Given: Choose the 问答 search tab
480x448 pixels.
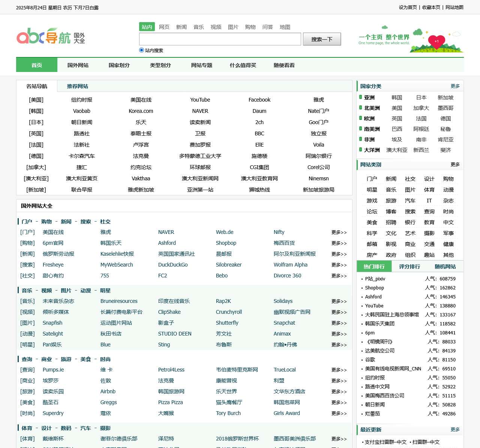Looking at the screenshot, I should [x=268, y=27].
